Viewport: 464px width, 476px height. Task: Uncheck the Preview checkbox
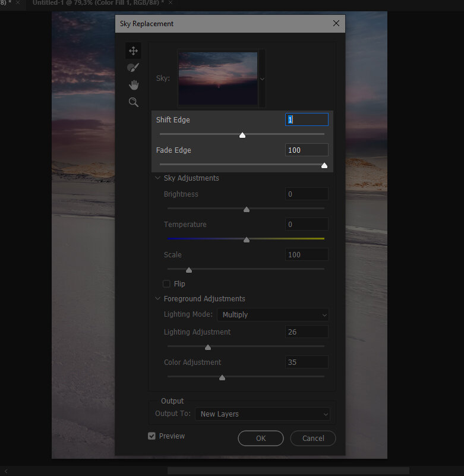[x=151, y=436]
